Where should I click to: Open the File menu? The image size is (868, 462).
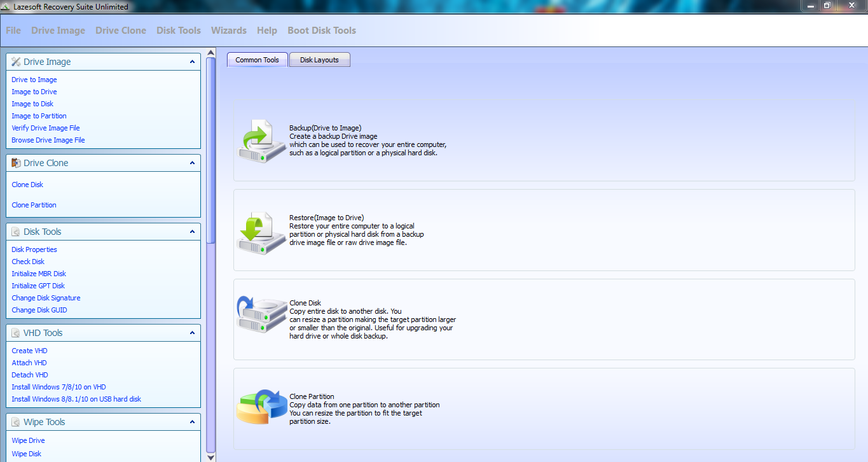pos(13,31)
